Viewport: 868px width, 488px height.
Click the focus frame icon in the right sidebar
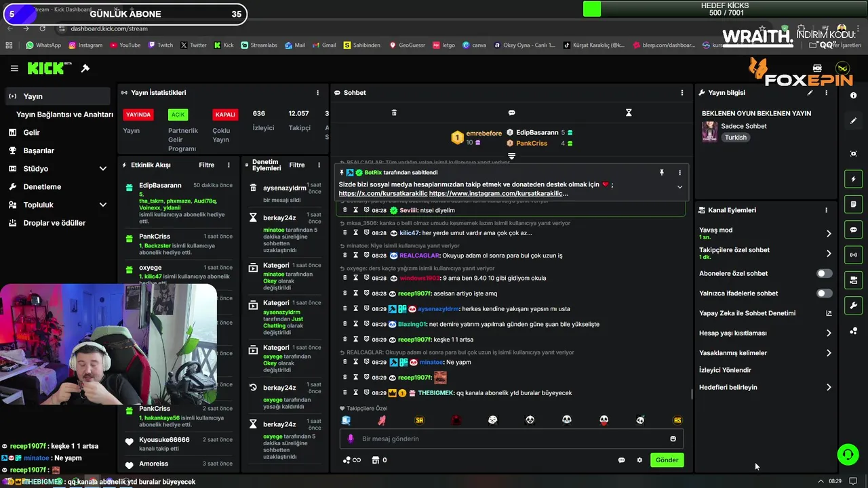(x=853, y=154)
